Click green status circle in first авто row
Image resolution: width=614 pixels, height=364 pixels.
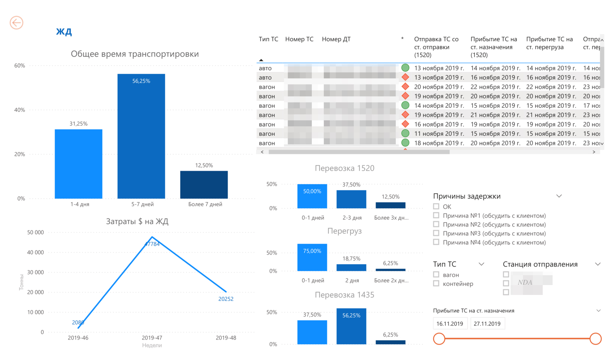coord(405,68)
